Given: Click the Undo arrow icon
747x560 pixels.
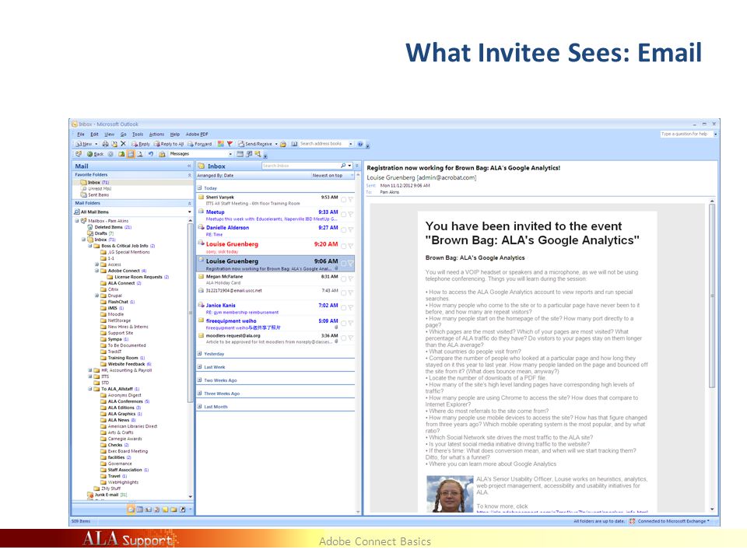Looking at the screenshot, I should pos(151,154).
